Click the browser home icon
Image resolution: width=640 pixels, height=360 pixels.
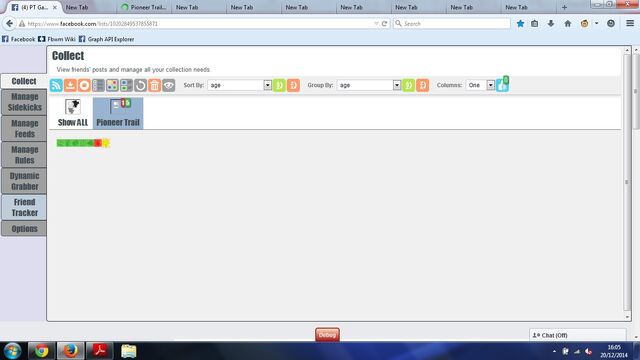point(568,24)
